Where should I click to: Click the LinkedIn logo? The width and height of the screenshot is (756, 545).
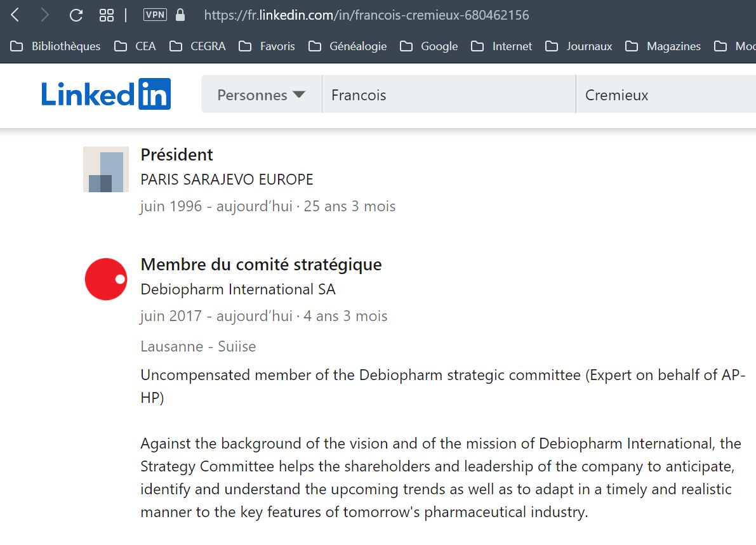106,94
